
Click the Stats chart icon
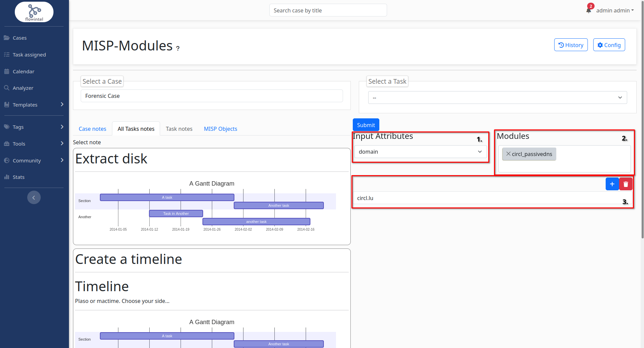[7, 177]
